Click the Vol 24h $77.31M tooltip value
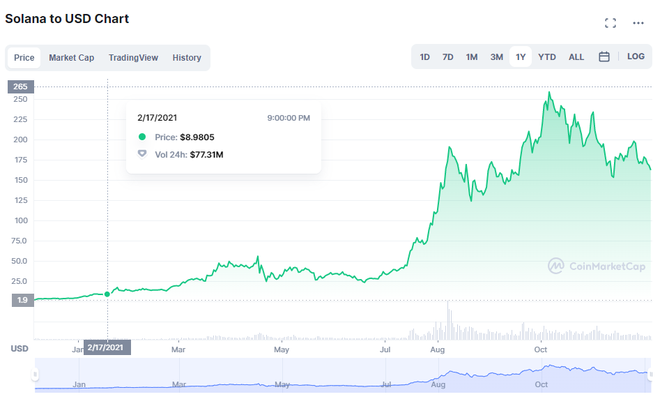The image size is (660, 399). 206,154
